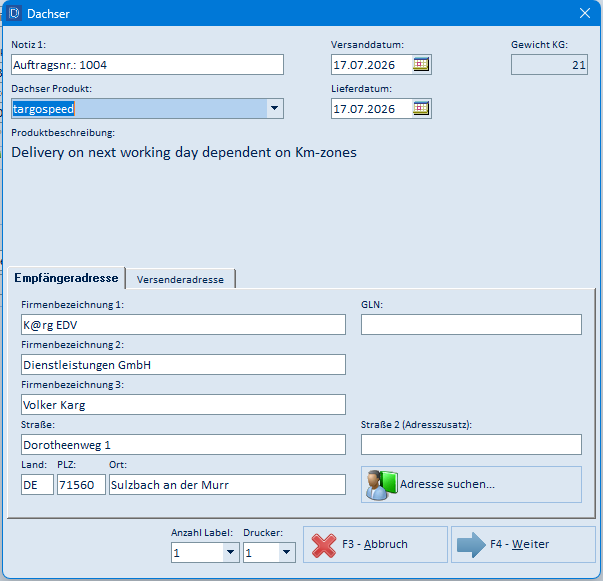
Task: Click the Drucker caption
Action: 263,533
